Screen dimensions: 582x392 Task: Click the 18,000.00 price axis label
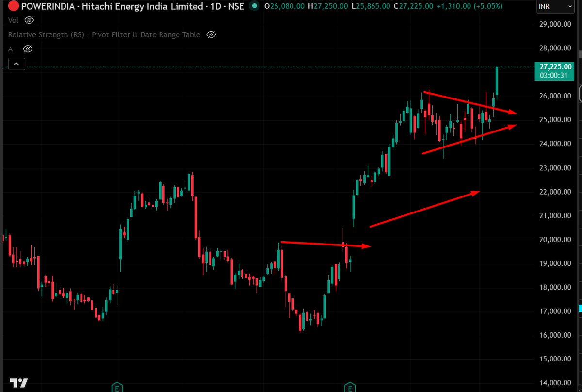[555, 287]
